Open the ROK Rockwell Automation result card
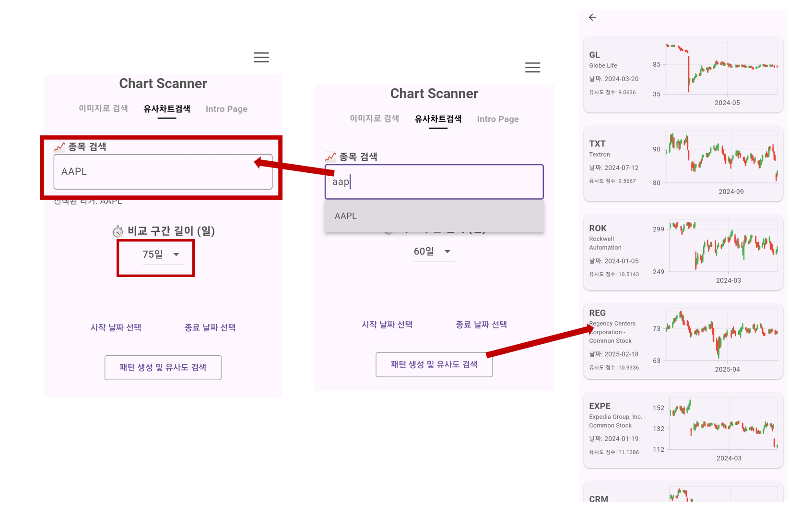This screenshot has width=812, height=506. (x=683, y=253)
